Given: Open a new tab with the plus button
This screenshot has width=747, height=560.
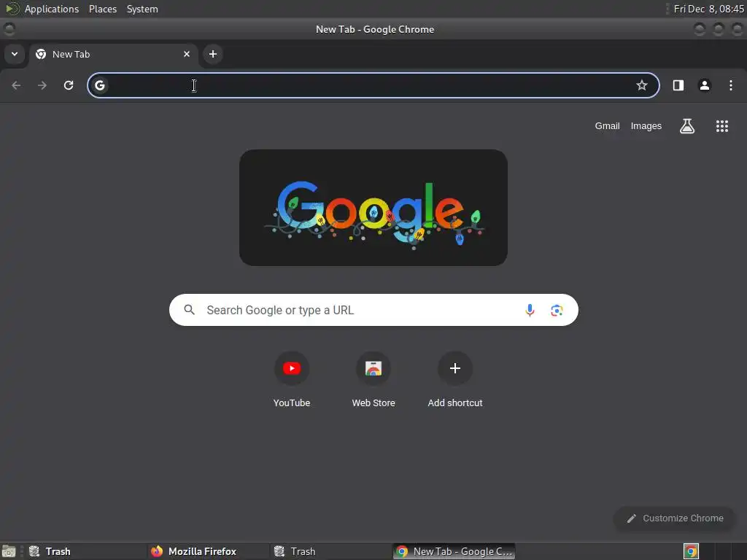Looking at the screenshot, I should pyautogui.click(x=213, y=54).
